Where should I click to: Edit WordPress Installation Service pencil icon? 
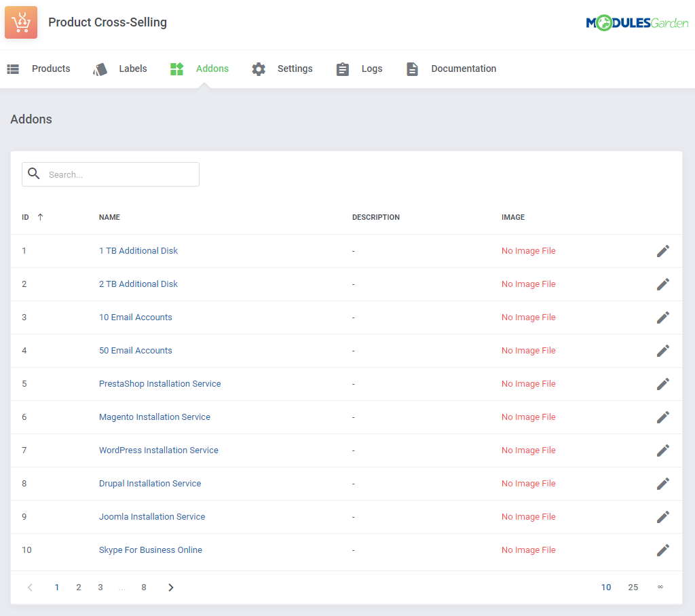click(662, 450)
